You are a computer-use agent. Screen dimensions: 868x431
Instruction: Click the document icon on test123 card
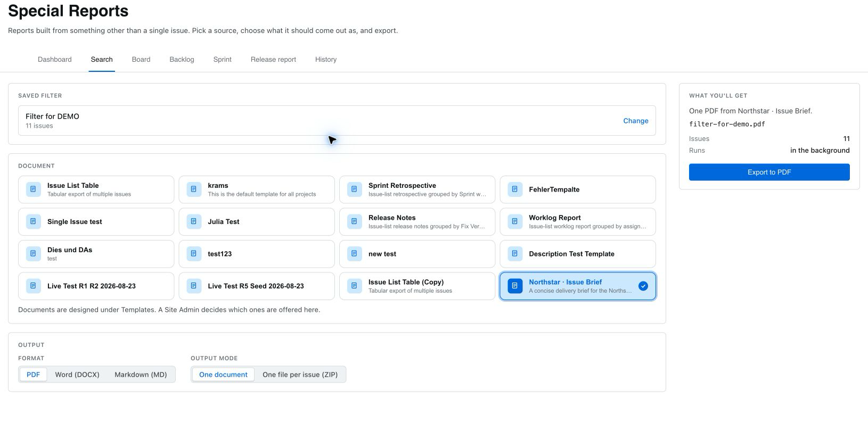(x=194, y=254)
